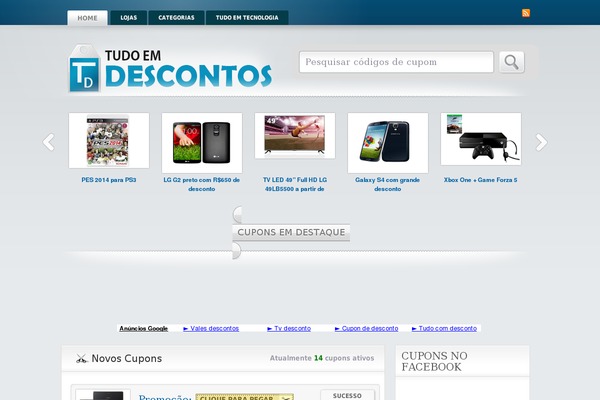Viewport: 600px width, 400px height.
Task: Click the CLIQUE PARA PEGAR coupon button
Action: tap(245, 397)
